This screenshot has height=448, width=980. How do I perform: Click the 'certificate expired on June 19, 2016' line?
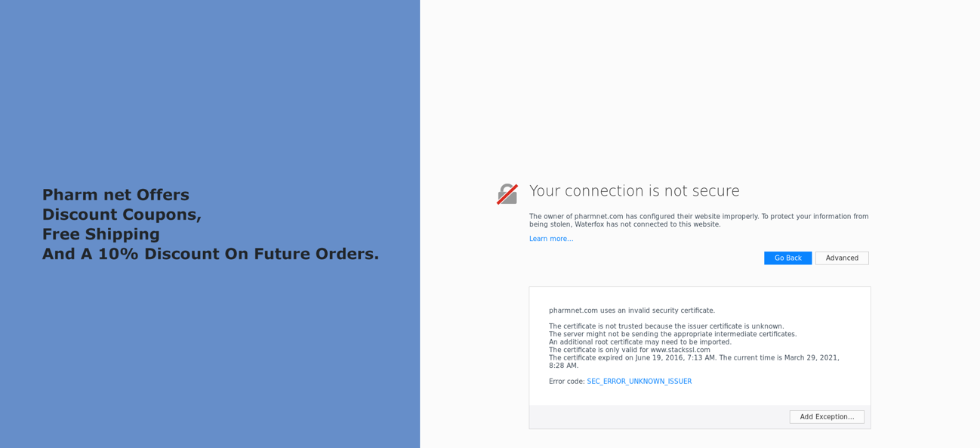click(694, 362)
